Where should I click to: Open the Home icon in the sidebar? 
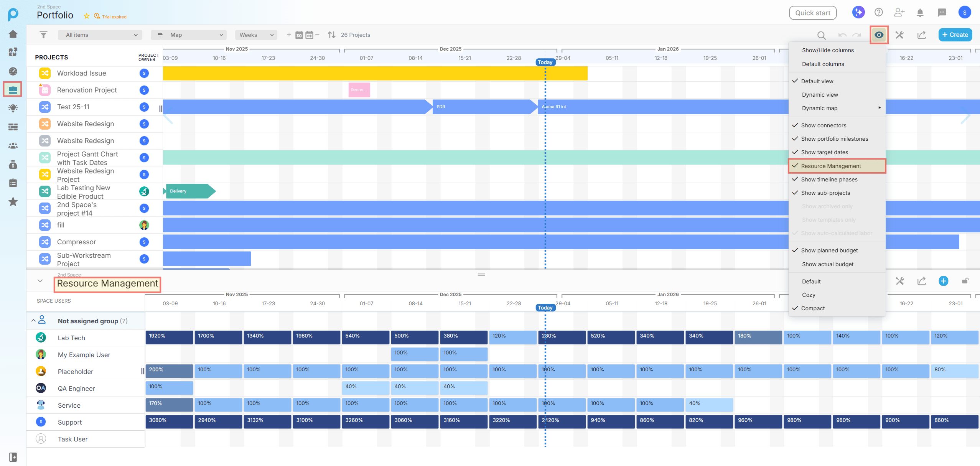pyautogui.click(x=13, y=34)
